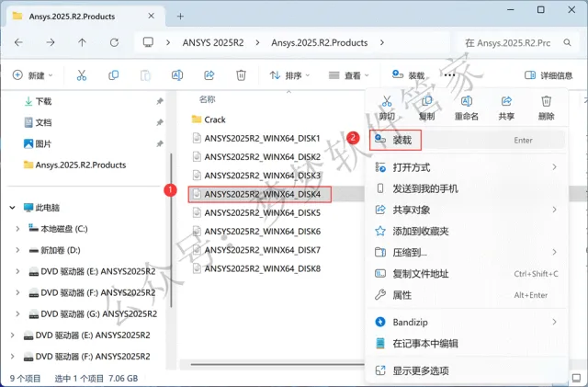
Task: Open the Bandizip menu entry
Action: 468,322
